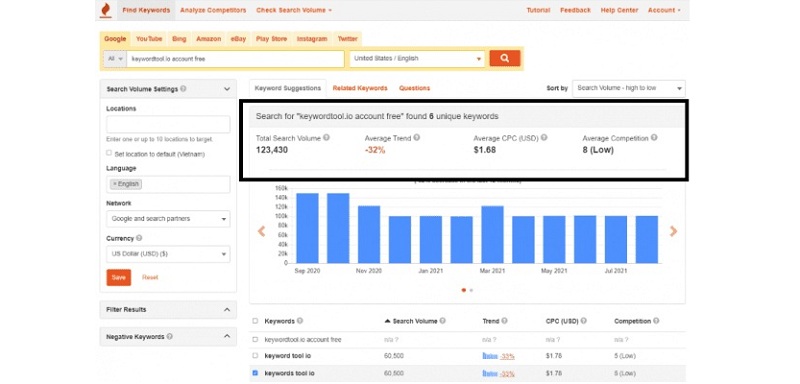Click help icon beside Competition column header

tap(656, 321)
